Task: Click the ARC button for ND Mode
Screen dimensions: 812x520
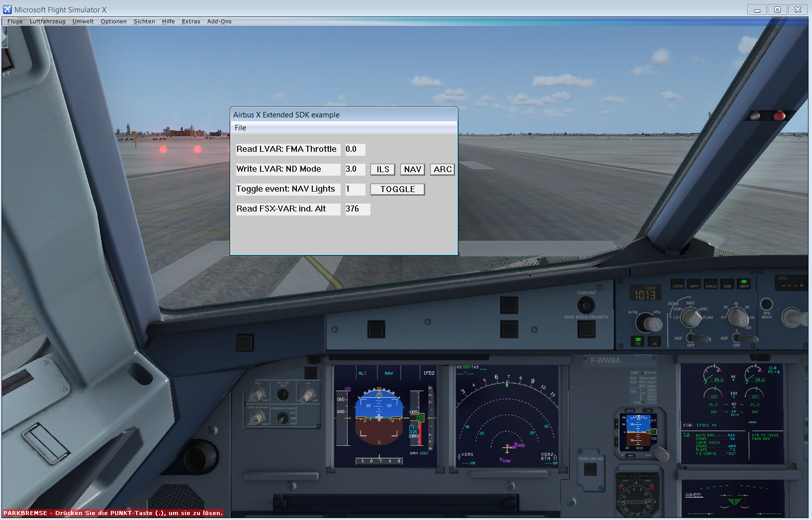Action: click(x=443, y=169)
